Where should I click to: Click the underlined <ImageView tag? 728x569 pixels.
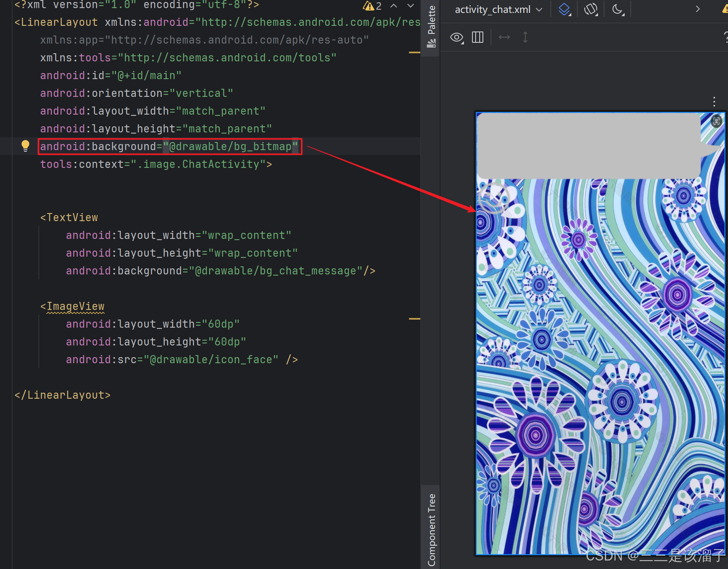[x=72, y=307]
